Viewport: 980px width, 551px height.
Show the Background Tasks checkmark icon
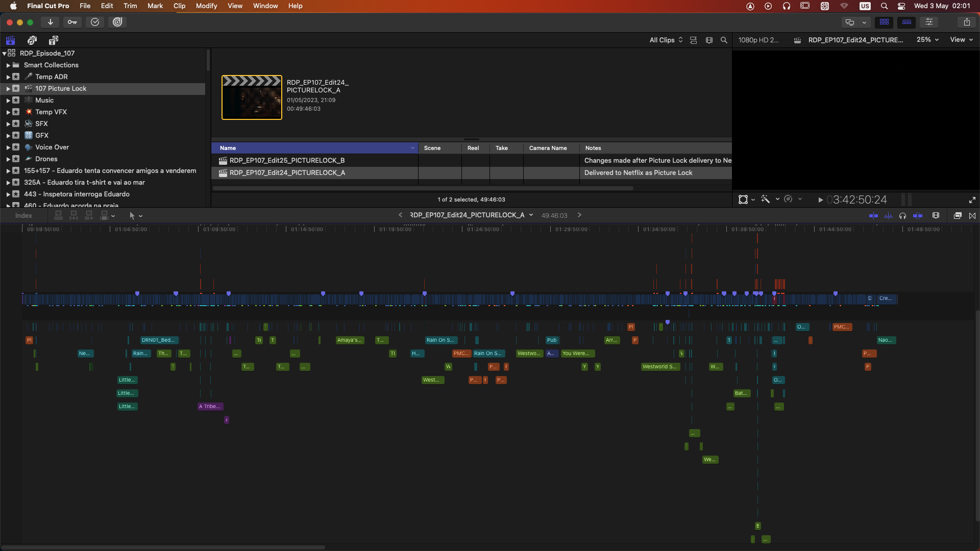[x=95, y=22]
